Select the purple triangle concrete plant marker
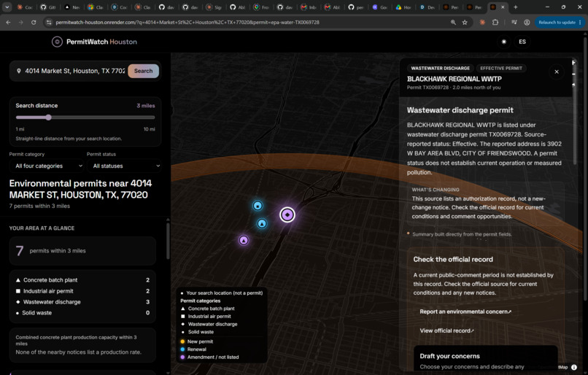The width and height of the screenshot is (588, 375). [x=244, y=240]
